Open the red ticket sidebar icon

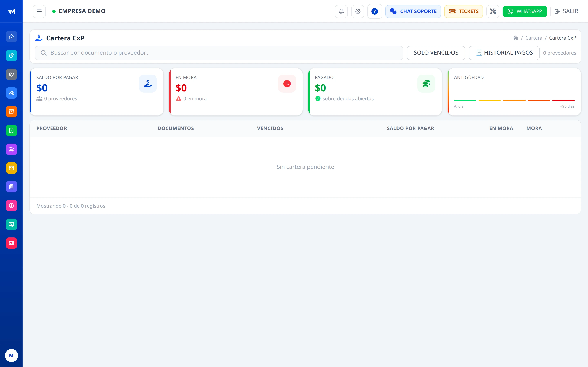11,243
